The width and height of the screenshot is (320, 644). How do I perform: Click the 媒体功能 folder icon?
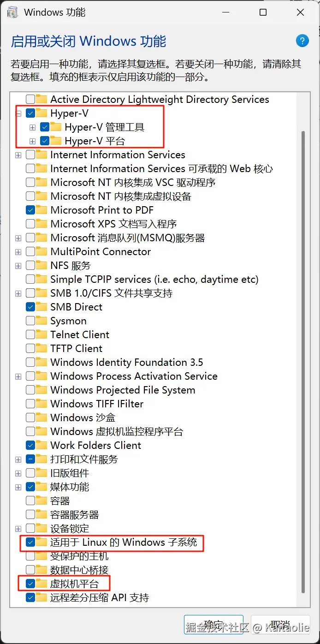click(x=42, y=486)
